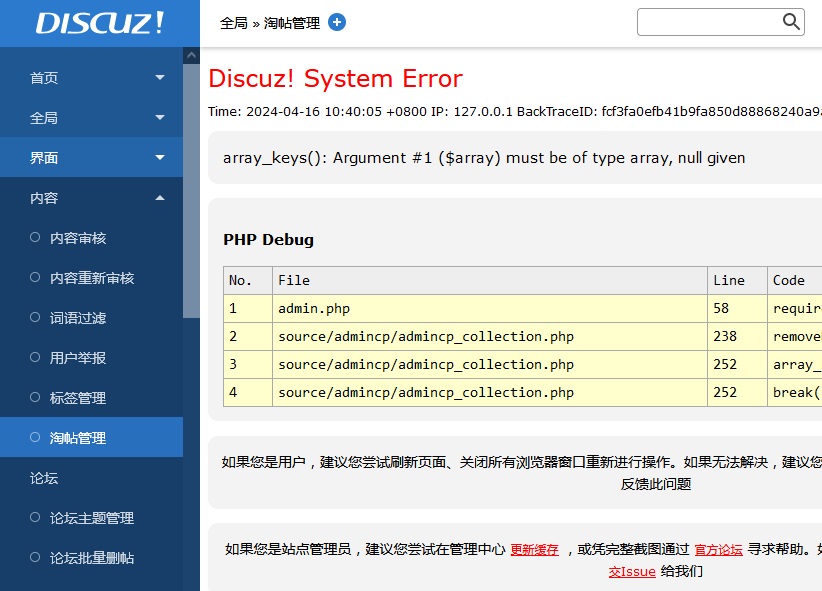Screen dimensions: 822x591
Task: Expand the 首页 menu section
Action: click(160, 78)
